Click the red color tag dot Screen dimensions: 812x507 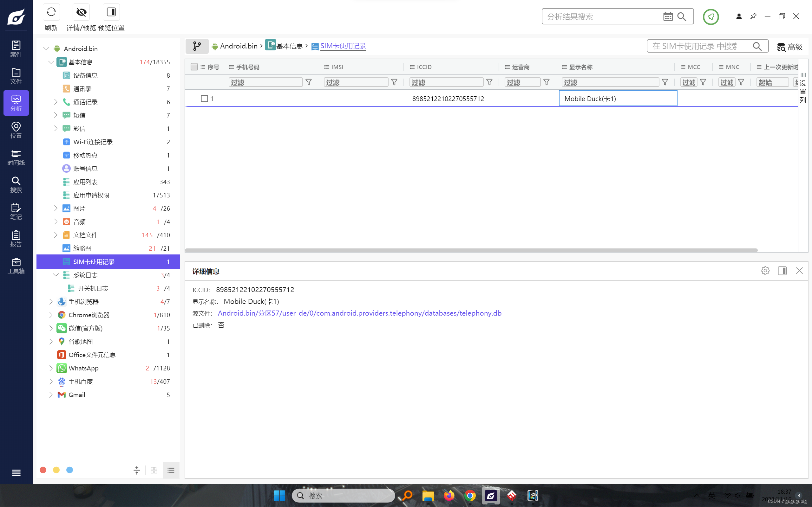(x=43, y=470)
